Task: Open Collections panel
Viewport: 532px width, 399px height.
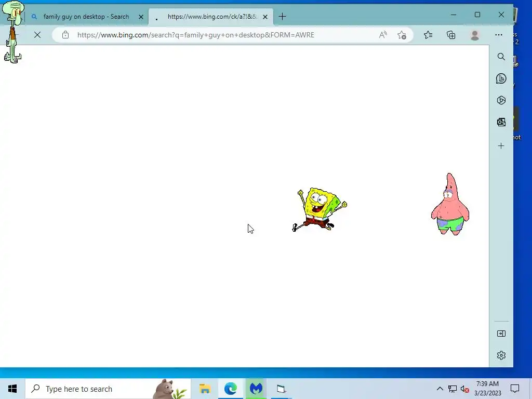Action: (x=451, y=35)
